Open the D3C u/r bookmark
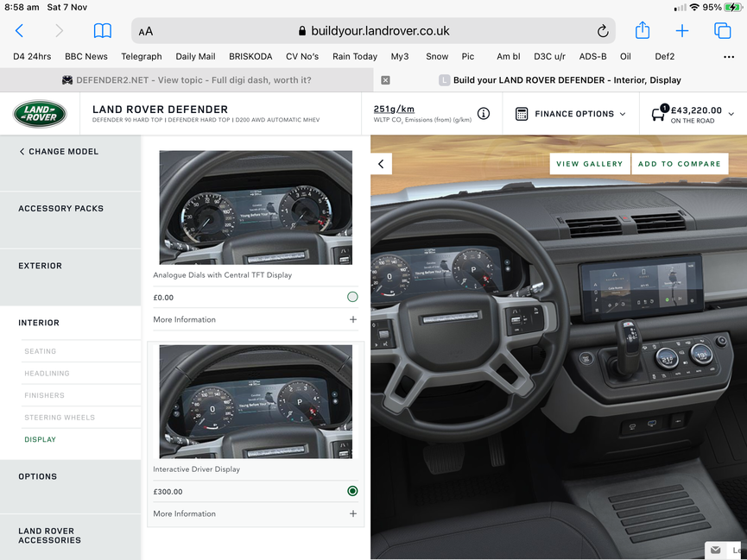 (x=549, y=57)
